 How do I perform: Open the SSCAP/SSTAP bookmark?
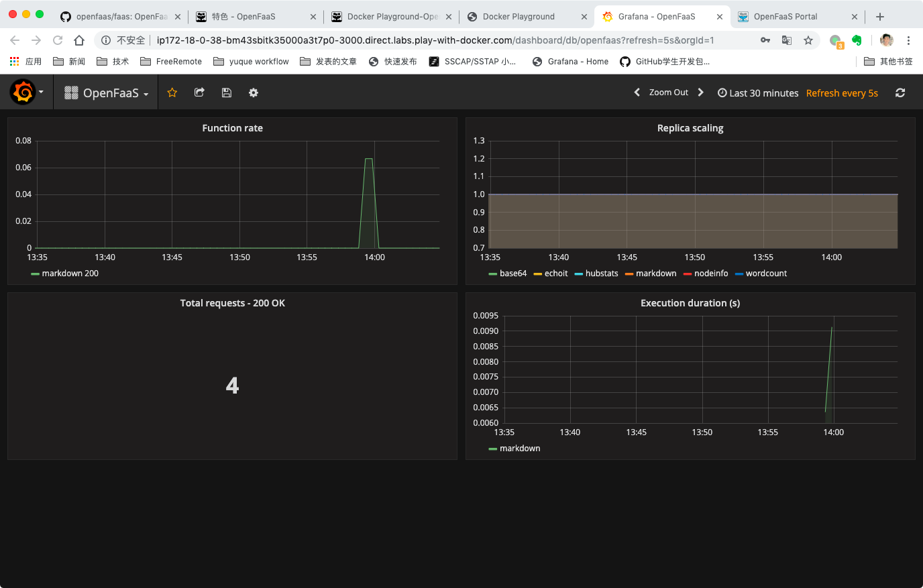[473, 62]
